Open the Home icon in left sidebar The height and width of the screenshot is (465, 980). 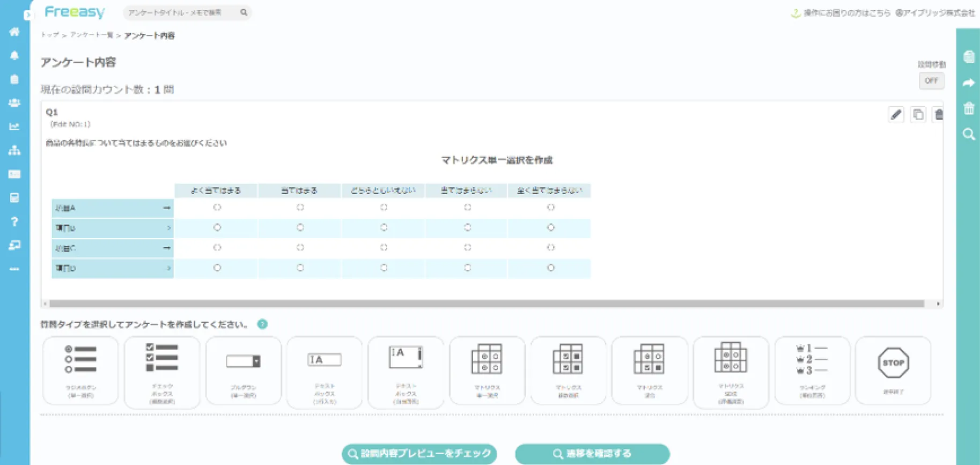click(x=14, y=32)
